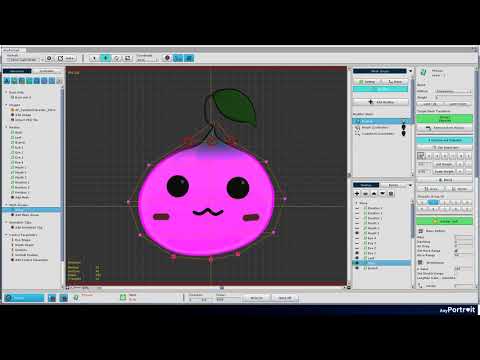Click the blue Portrait button at bottom left
The image size is (480, 360).
tap(24, 298)
